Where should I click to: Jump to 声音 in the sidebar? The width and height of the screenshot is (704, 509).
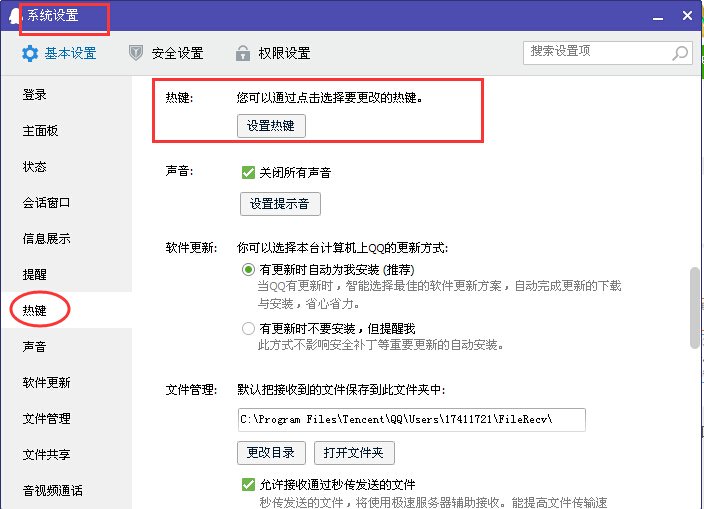35,346
